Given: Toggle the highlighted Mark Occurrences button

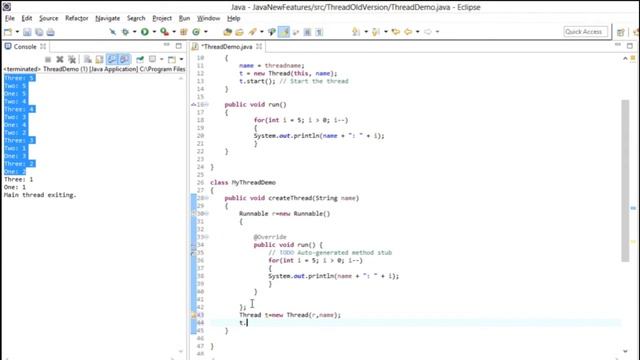Looking at the screenshot, I should tap(284, 32).
